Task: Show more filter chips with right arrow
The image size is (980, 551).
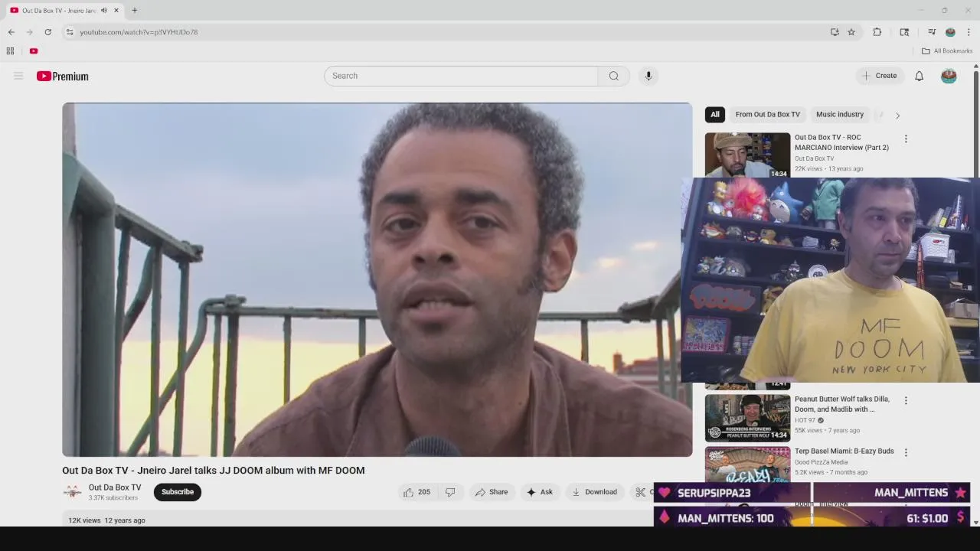Action: tap(897, 116)
